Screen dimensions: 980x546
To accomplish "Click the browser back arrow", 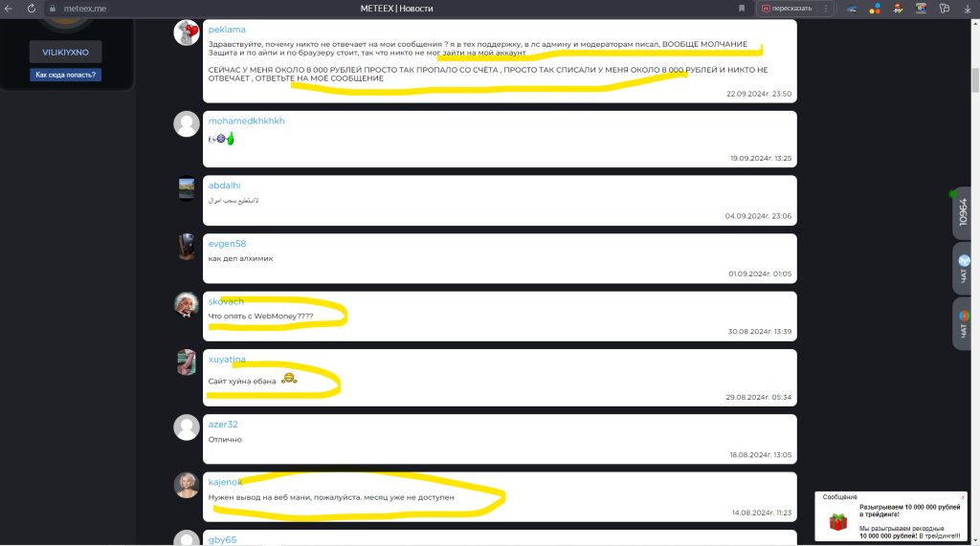I will click(8, 9).
